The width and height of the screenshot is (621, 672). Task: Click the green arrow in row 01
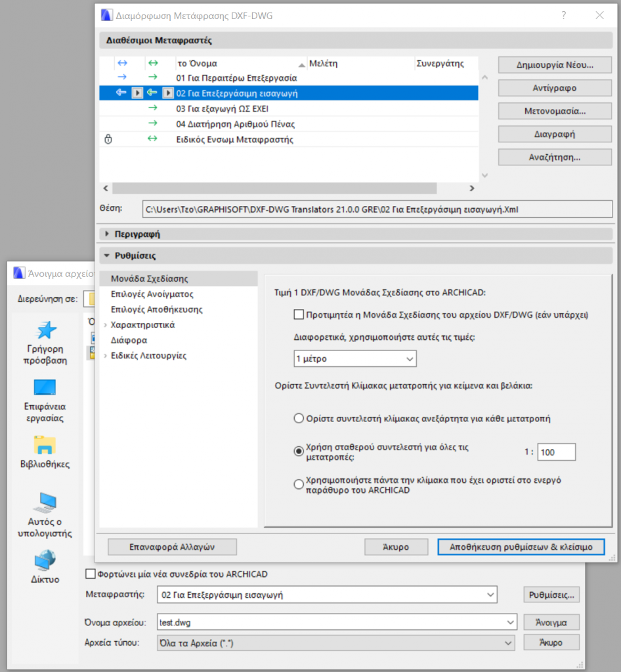tap(152, 77)
